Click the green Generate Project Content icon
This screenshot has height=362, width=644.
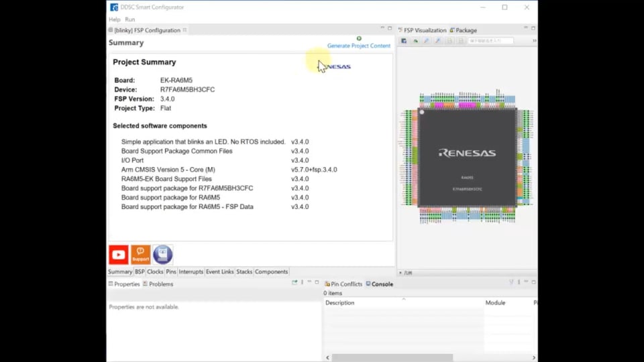(x=359, y=38)
